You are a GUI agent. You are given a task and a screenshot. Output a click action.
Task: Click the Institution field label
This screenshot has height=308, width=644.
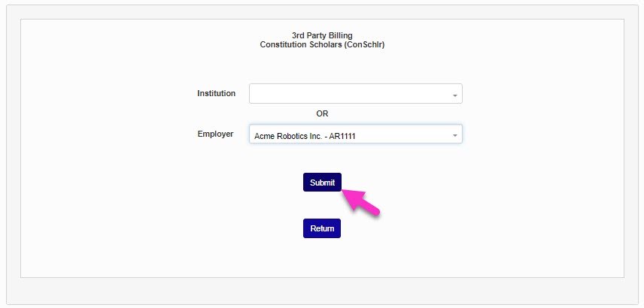coord(216,94)
